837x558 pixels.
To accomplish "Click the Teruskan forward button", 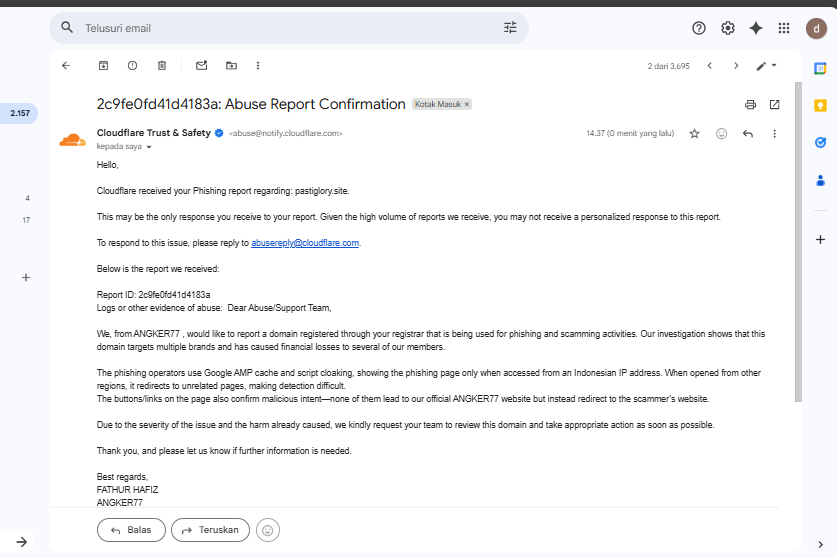I will (210, 530).
